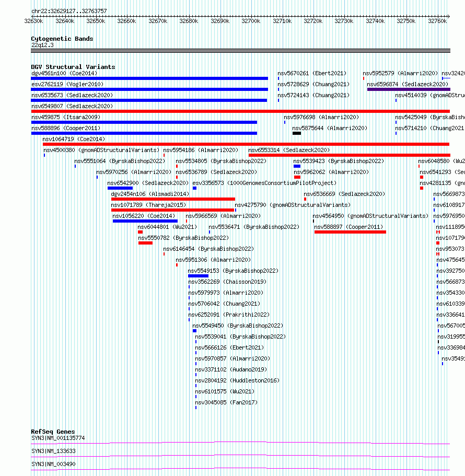The width and height of the screenshot is (465, 476).
Task: Select nsv3562269 (Chaisson2019) label
Action: coord(227,282)
